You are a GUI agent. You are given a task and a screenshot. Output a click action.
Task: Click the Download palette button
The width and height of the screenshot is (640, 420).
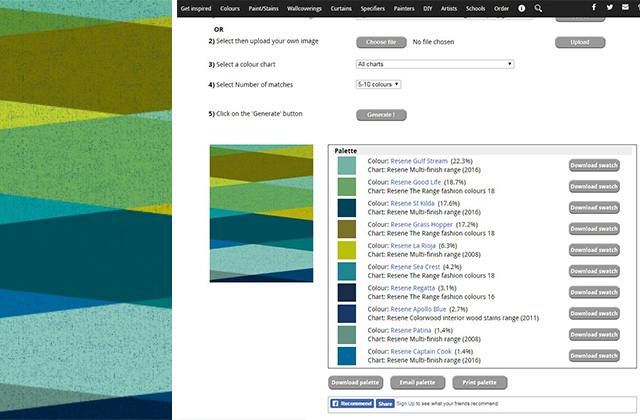tap(356, 382)
